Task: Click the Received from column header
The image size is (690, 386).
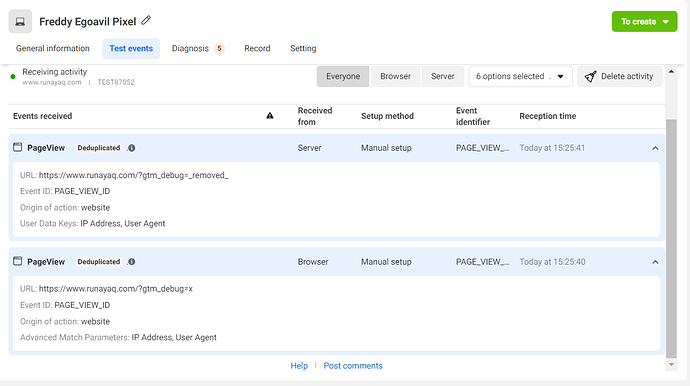Action: coord(315,116)
